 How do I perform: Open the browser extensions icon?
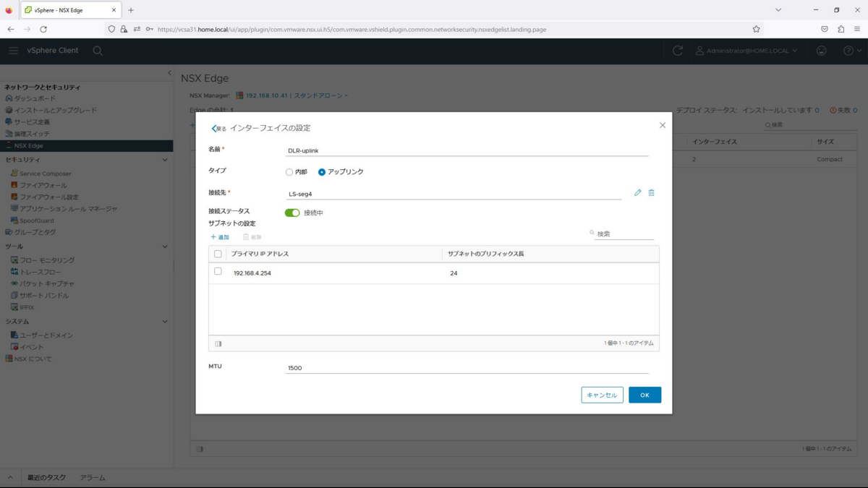(x=841, y=29)
